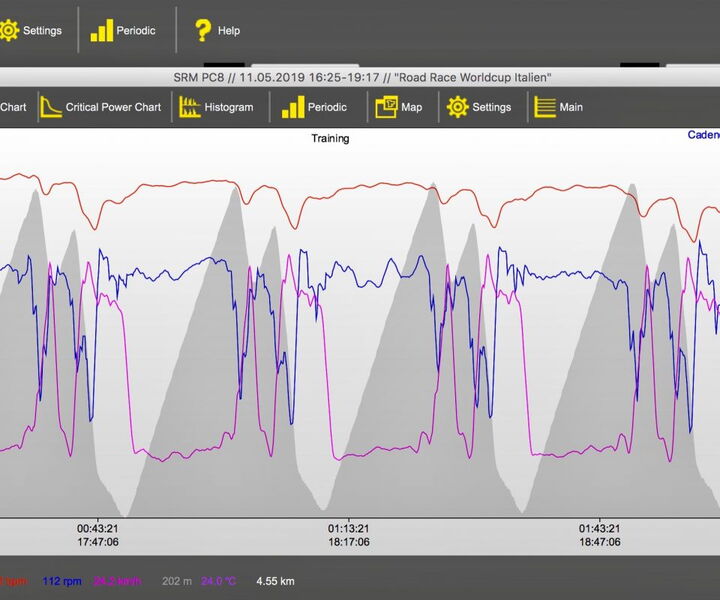The image size is (720, 600).
Task: Select the 24.0 °C temperature readout
Action: click(x=221, y=580)
